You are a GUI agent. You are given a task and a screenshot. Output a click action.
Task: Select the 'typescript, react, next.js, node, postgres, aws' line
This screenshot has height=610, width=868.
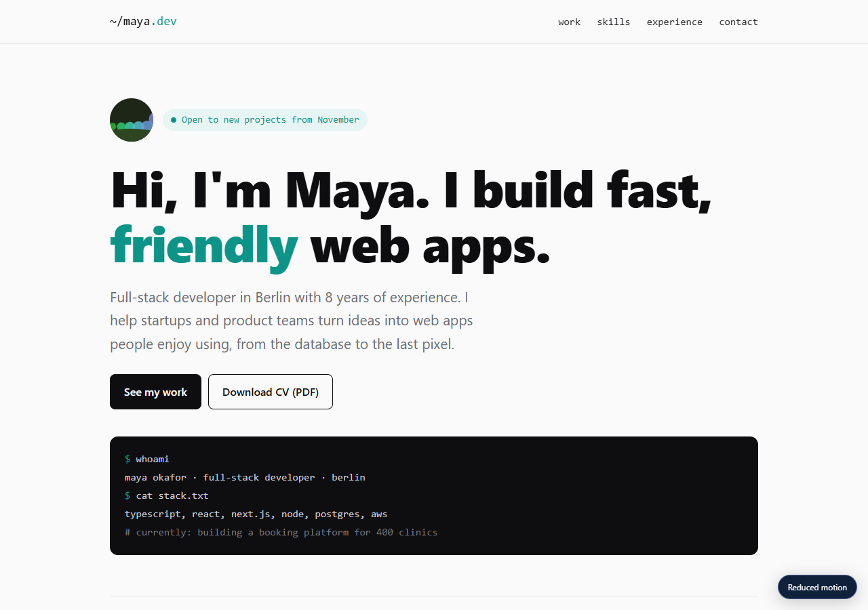click(256, 514)
